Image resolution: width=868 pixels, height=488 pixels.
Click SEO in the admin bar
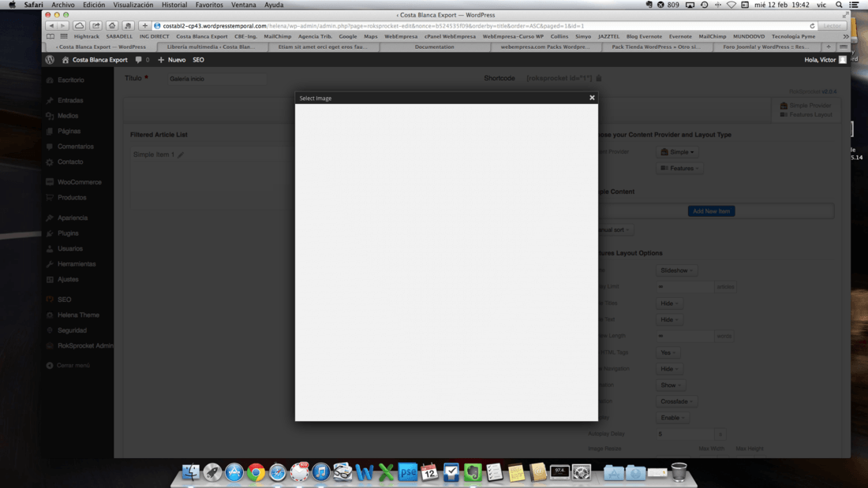coord(198,60)
